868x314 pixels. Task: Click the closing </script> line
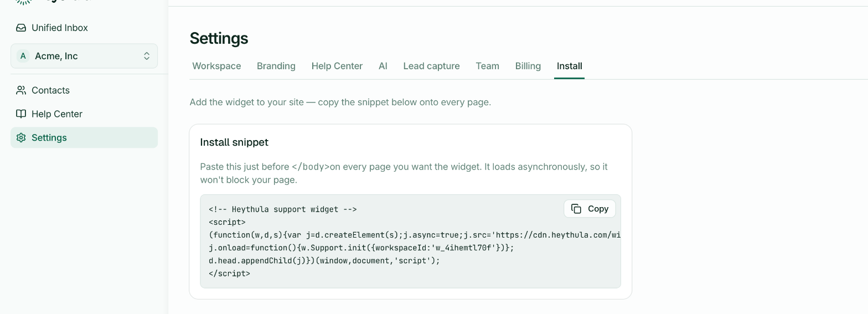click(229, 273)
